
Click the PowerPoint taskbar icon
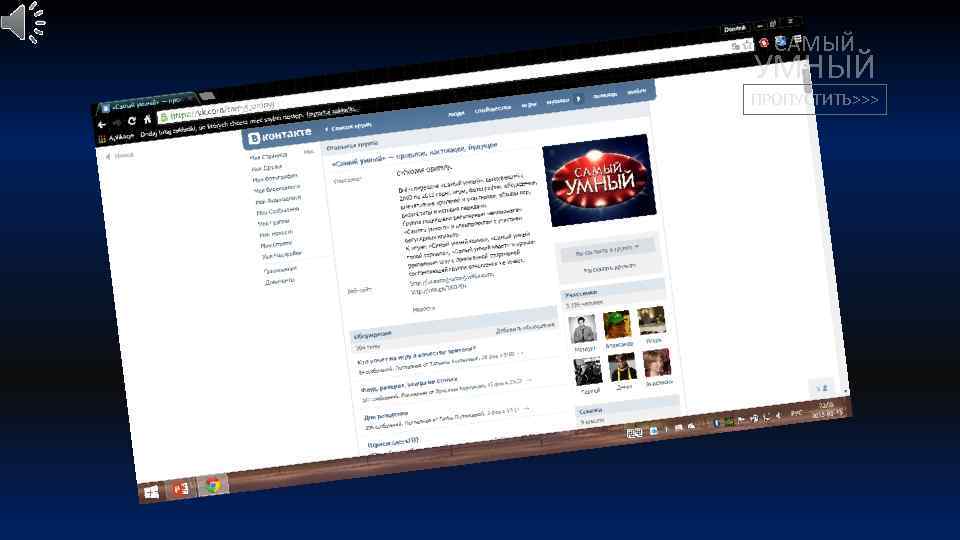point(181,489)
